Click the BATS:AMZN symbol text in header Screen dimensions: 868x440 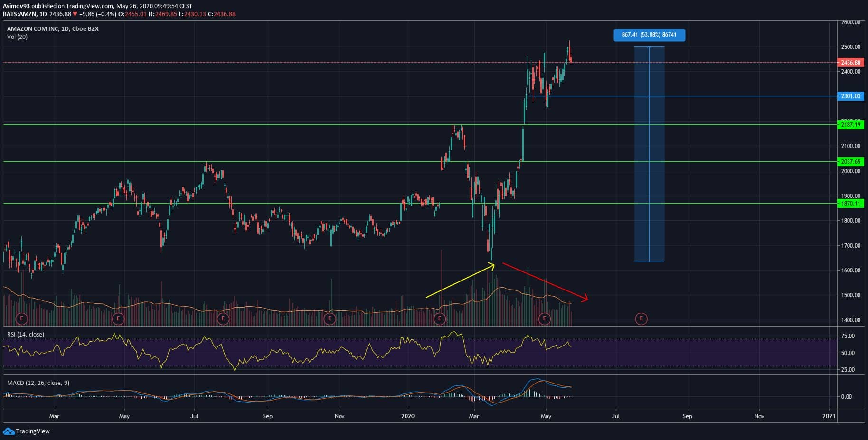pyautogui.click(x=19, y=14)
